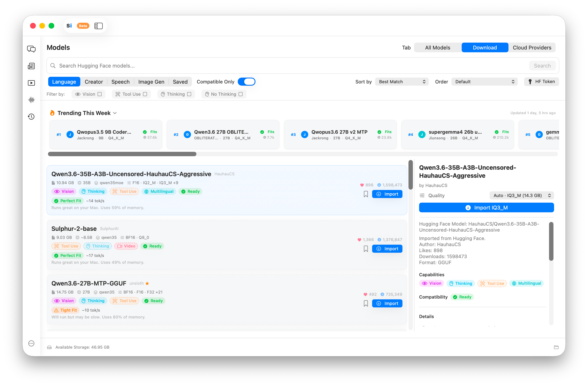Image resolution: width=588 pixels, height=386 pixels.
Task: Expand the Trending This Week chevron
Action: click(x=115, y=113)
